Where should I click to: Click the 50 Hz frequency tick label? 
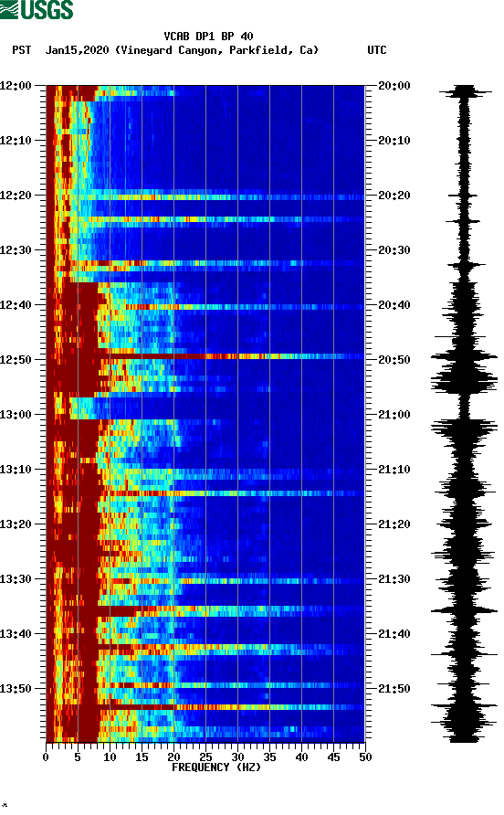[x=365, y=757]
